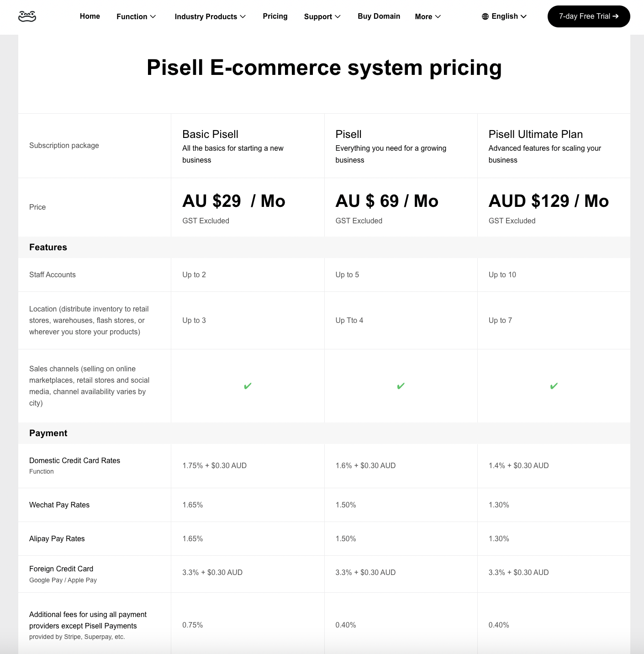Expand the Industry Products menu
The image size is (644, 654).
pos(210,16)
